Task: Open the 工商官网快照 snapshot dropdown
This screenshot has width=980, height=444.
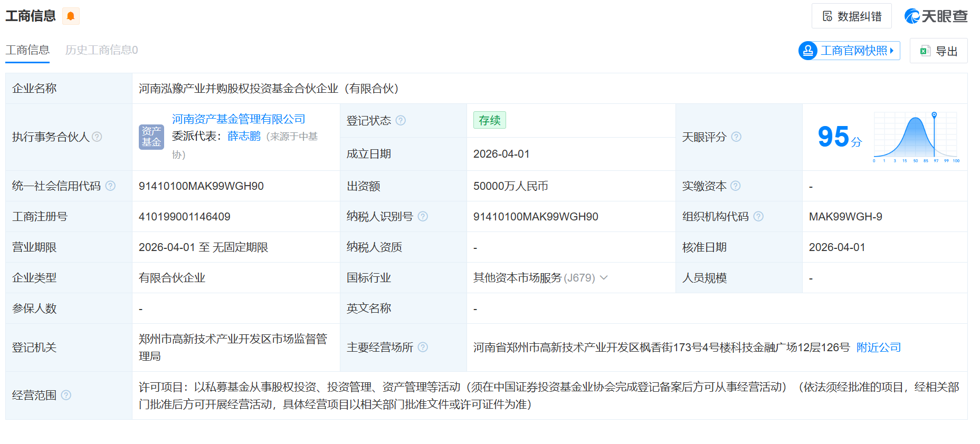Action: 849,51
